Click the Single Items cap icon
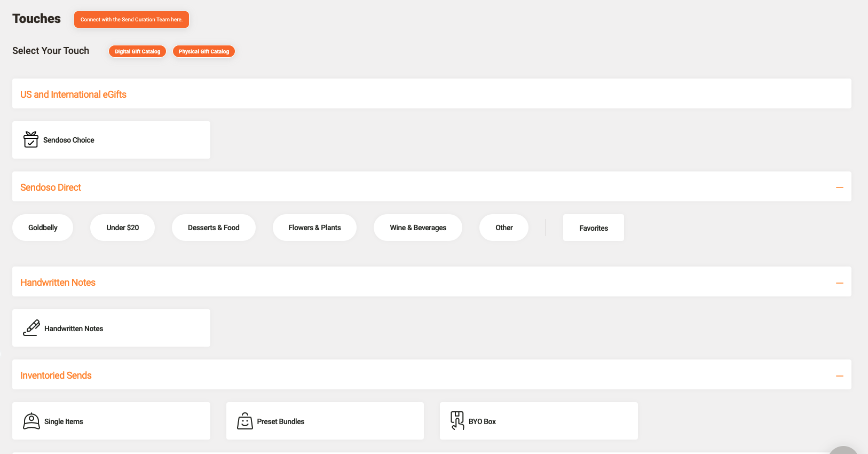The width and height of the screenshot is (868, 454). (x=31, y=421)
